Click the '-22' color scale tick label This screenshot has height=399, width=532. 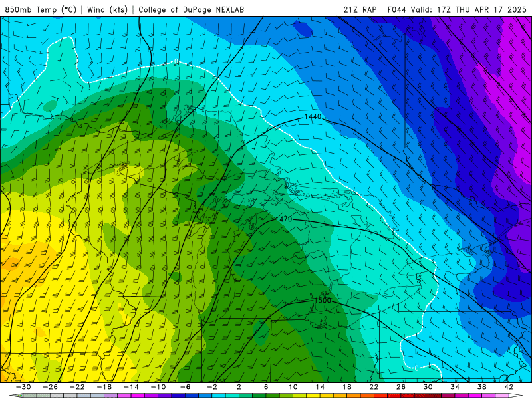click(x=77, y=387)
